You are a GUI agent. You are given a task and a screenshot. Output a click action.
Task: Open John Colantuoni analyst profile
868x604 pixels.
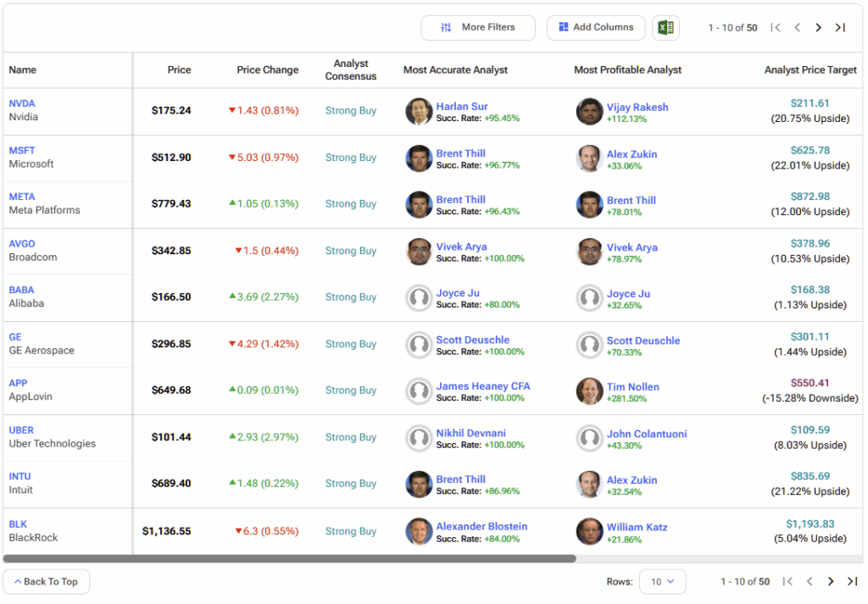click(647, 434)
